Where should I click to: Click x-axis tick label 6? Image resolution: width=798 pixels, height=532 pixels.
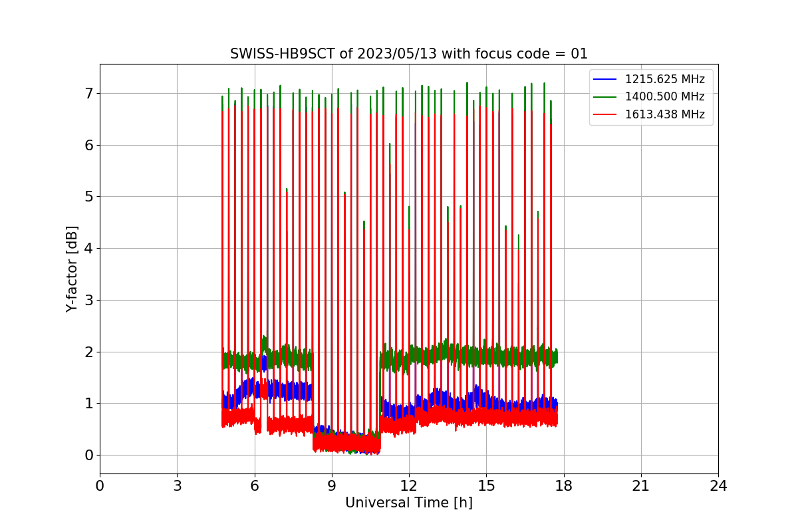coord(254,486)
